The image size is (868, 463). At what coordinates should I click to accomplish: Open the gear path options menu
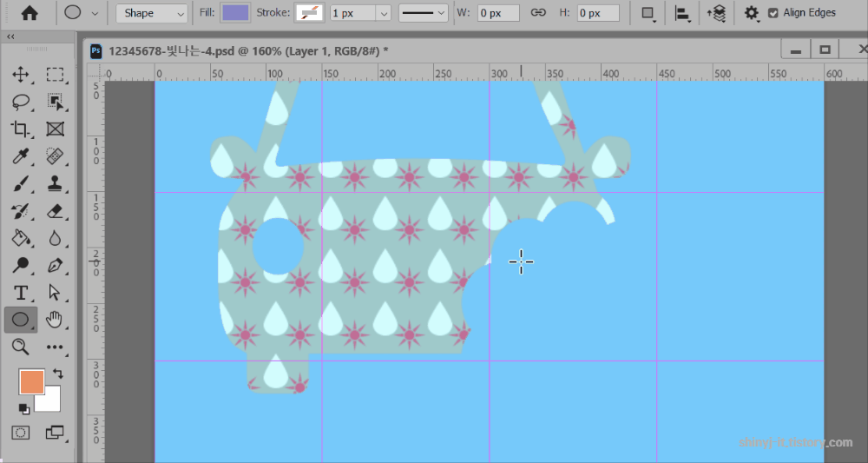751,13
